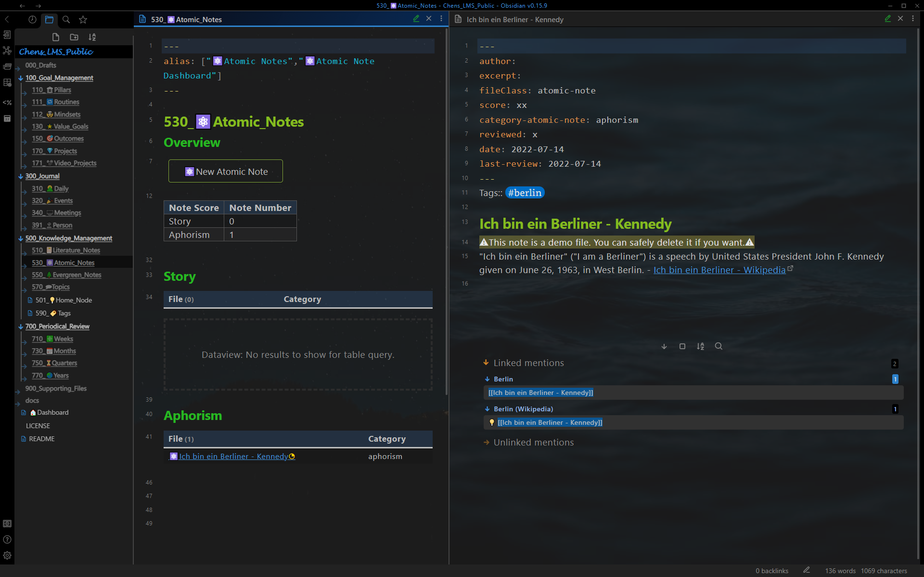Screen dimensions: 924x577
Task: Open 550_Evergreen_Notes folder
Action: (x=66, y=275)
